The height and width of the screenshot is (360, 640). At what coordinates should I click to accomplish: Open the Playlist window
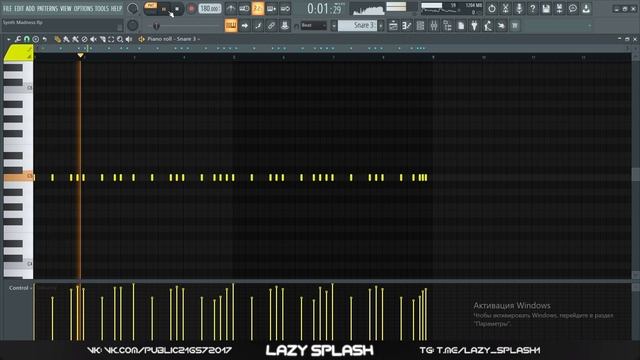[393, 26]
